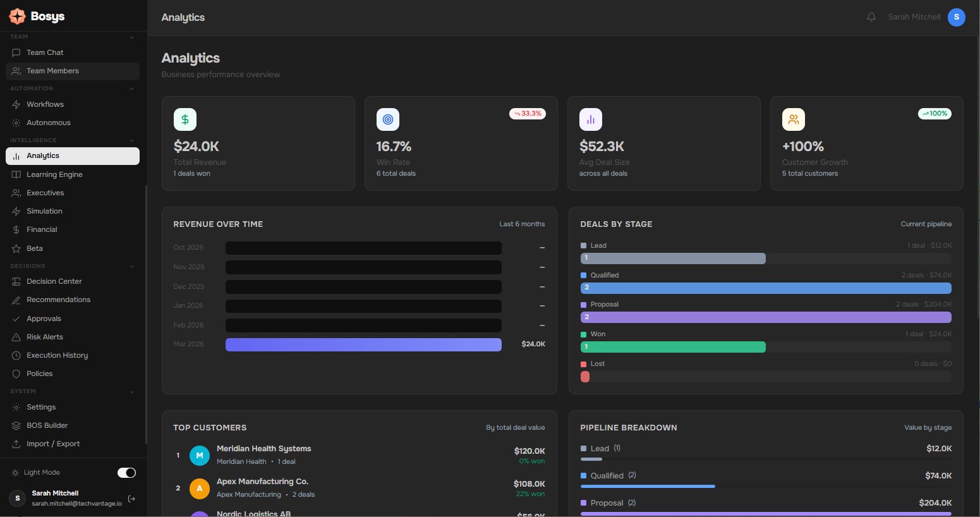980x517 pixels.
Task: Click the logout icon beside Sarah Mitchell's email
Action: point(131,499)
